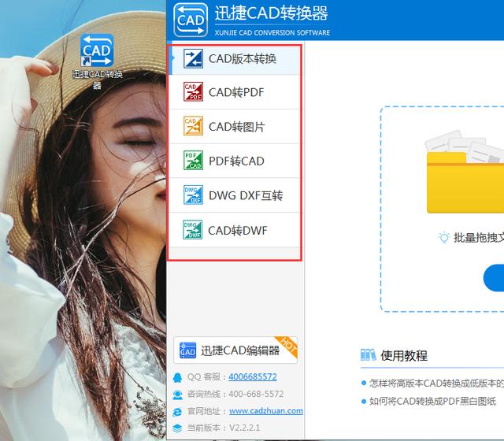Click the 咨询热线 400-668-5572 text

(x=235, y=394)
